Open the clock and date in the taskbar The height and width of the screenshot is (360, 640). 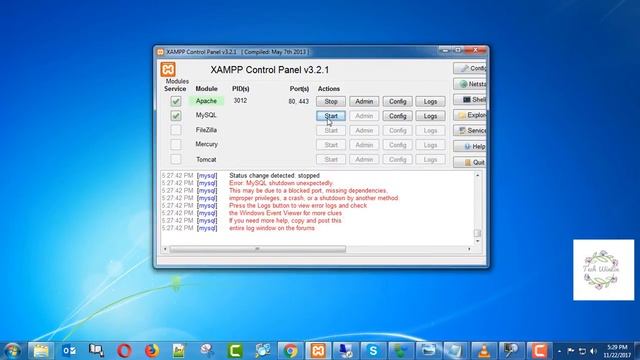(x=617, y=351)
